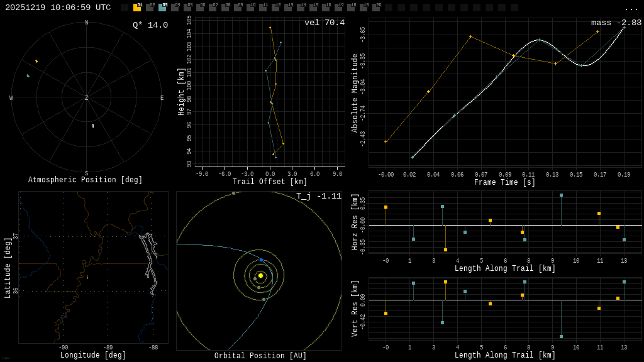Click the yellow Sun at orbit center
The height and width of the screenshot is (362, 644).
260,275
